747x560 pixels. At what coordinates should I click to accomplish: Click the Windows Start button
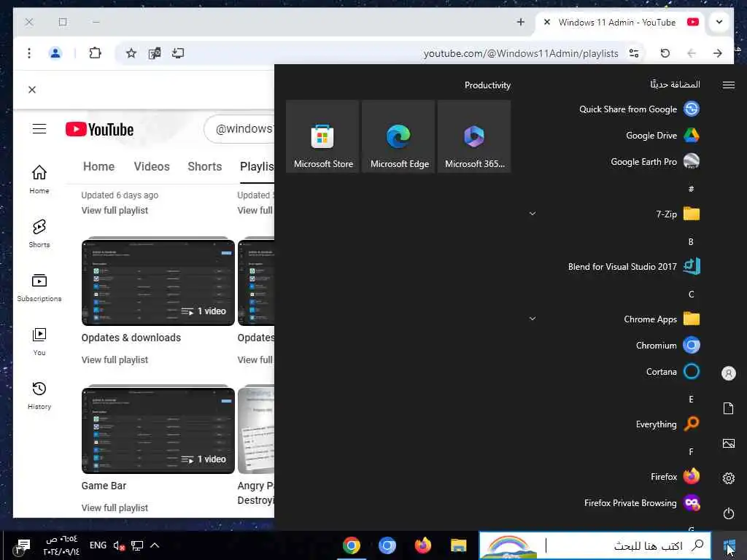coord(729,545)
